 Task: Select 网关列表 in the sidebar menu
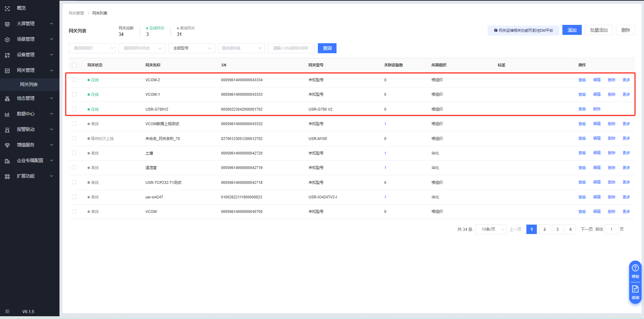29,85
